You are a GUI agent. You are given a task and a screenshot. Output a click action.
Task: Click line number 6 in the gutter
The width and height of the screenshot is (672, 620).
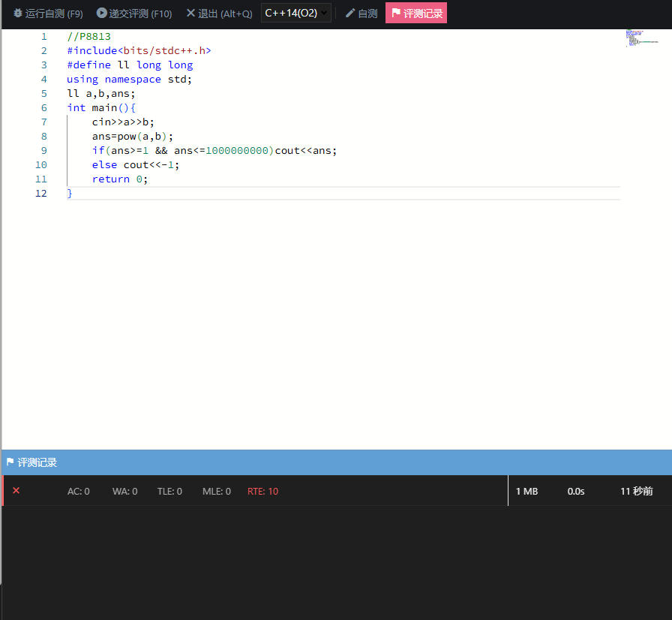[43, 107]
